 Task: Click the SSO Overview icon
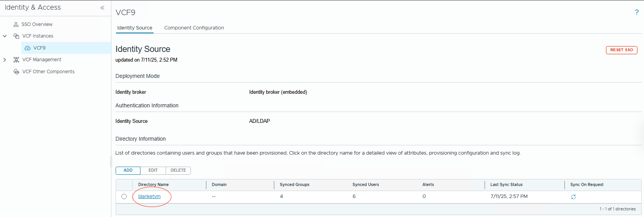tap(16, 24)
